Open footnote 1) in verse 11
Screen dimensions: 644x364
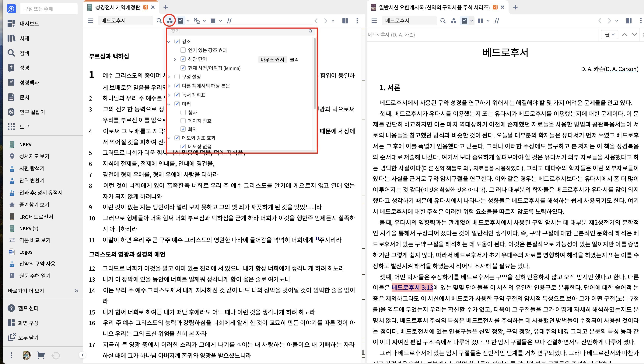click(x=317, y=238)
